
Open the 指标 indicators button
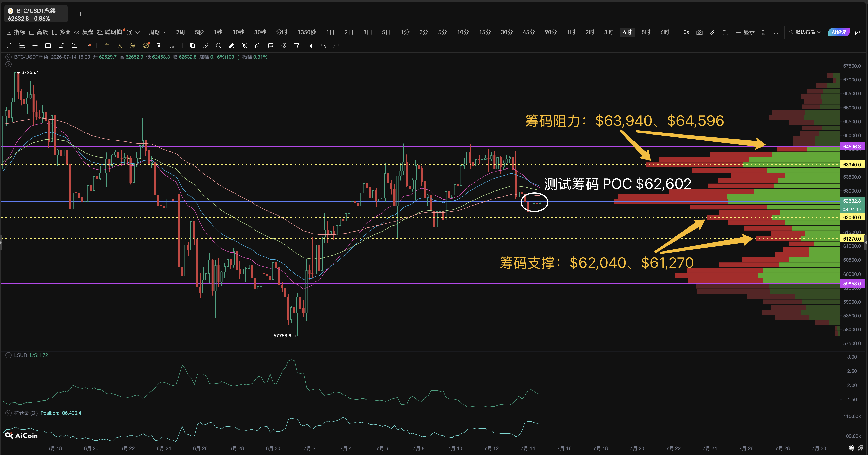tap(16, 32)
